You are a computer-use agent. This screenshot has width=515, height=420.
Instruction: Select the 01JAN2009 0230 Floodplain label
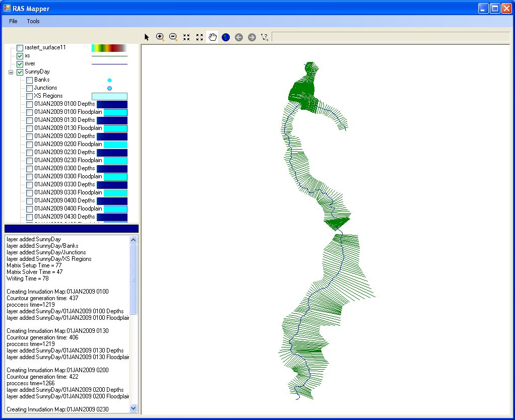pyautogui.click(x=69, y=160)
